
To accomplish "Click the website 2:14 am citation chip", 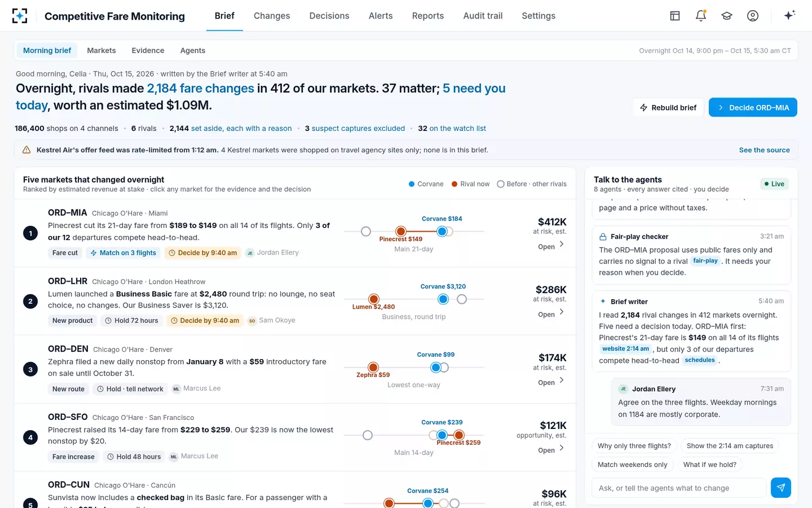I will coord(625,349).
